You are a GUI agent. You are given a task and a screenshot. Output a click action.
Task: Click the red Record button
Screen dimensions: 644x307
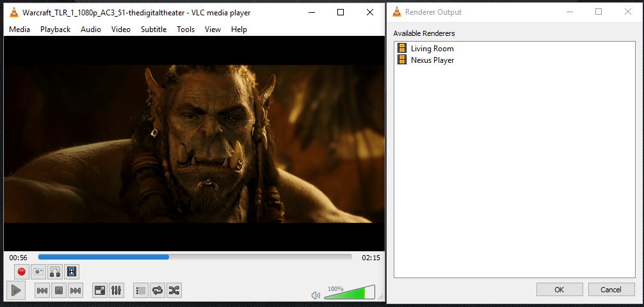pyautogui.click(x=22, y=272)
